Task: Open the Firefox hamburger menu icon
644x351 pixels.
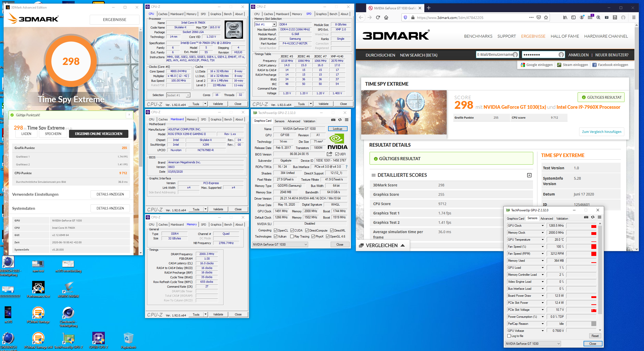Action: [x=634, y=17]
